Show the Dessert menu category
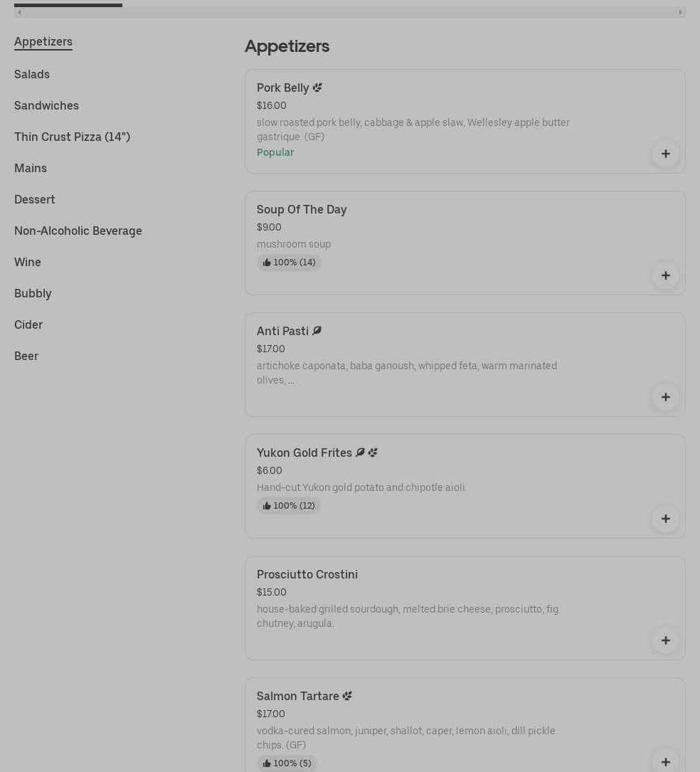 [35, 199]
